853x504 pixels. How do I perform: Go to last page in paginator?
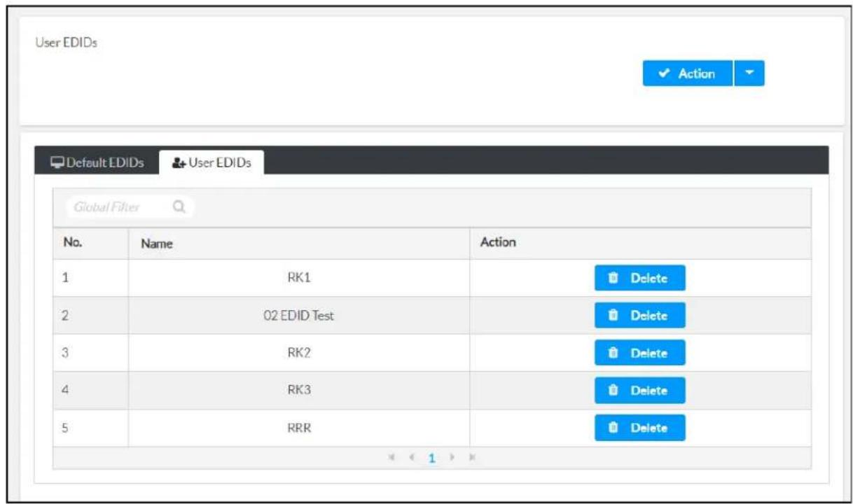[472, 458]
